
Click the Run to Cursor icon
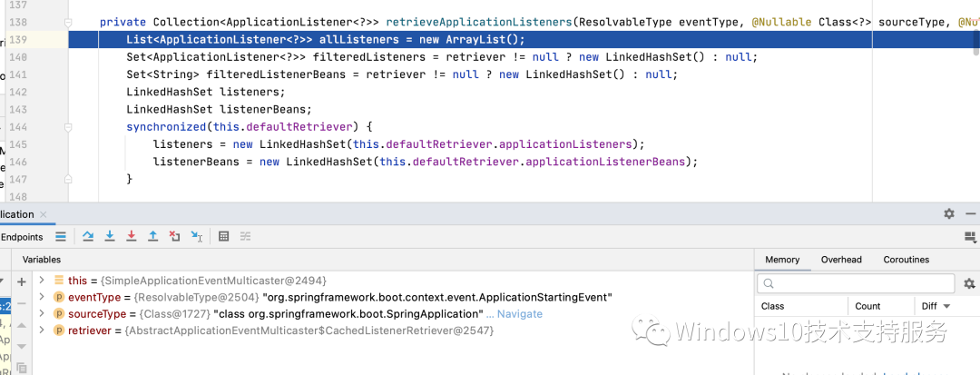coord(196,236)
